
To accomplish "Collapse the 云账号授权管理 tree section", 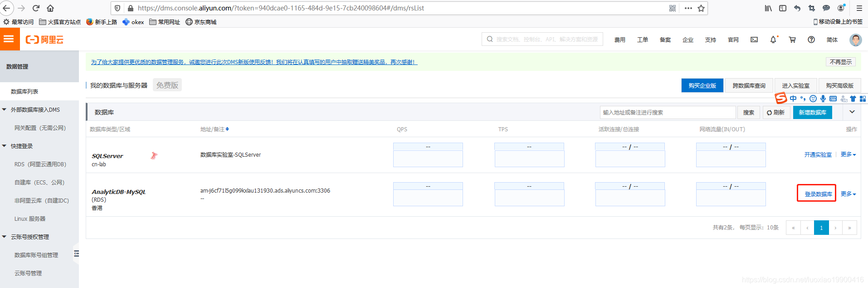I will [x=5, y=237].
